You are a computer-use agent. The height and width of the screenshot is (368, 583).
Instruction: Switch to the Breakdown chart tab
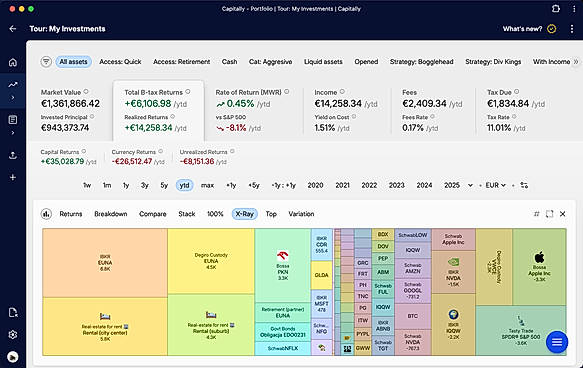111,214
